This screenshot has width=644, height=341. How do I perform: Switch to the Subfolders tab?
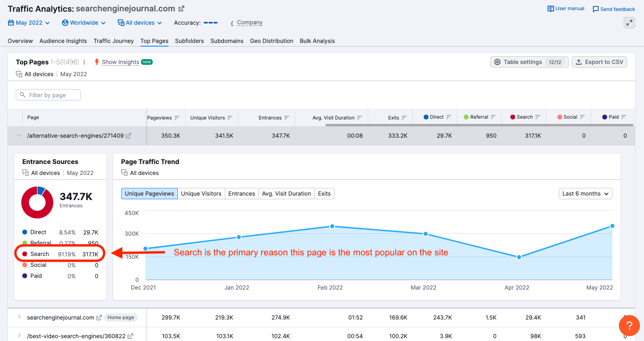(189, 41)
